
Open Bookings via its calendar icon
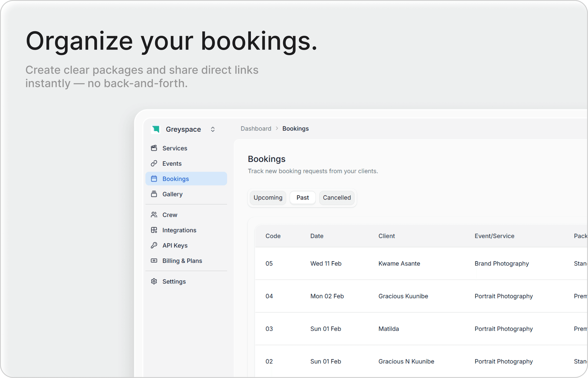[x=154, y=179]
